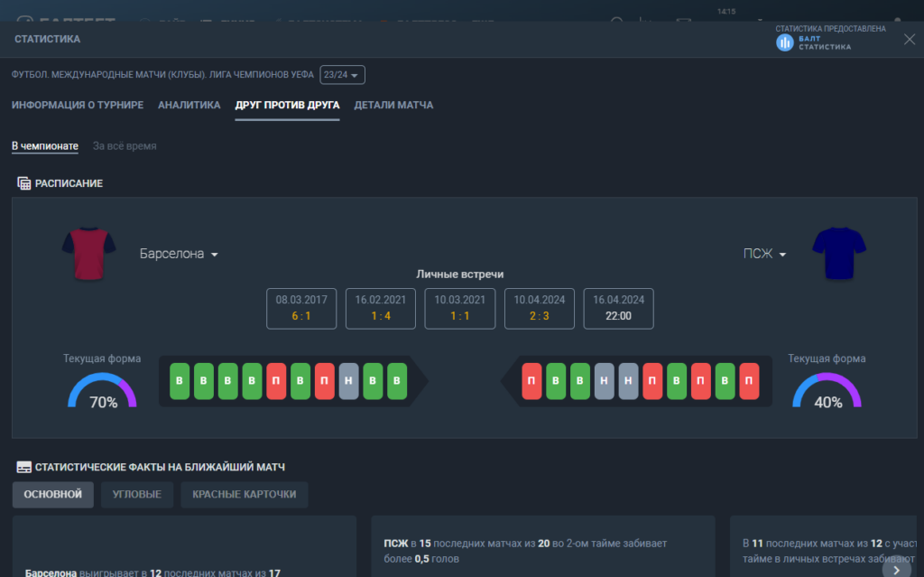Expand the Барселона team dropdown

179,254
